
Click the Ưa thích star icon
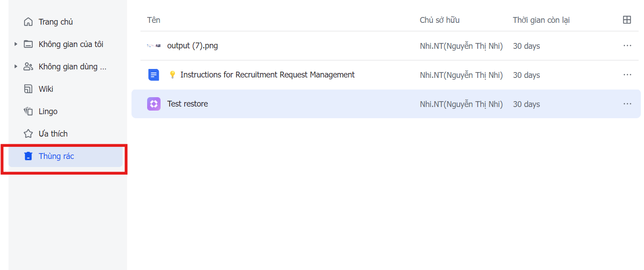[x=28, y=134]
